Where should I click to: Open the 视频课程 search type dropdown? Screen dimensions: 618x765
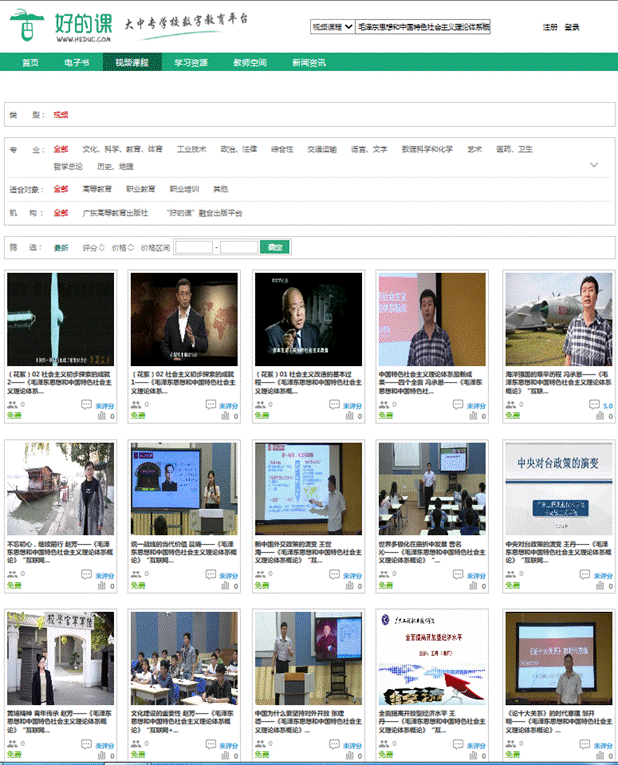332,28
